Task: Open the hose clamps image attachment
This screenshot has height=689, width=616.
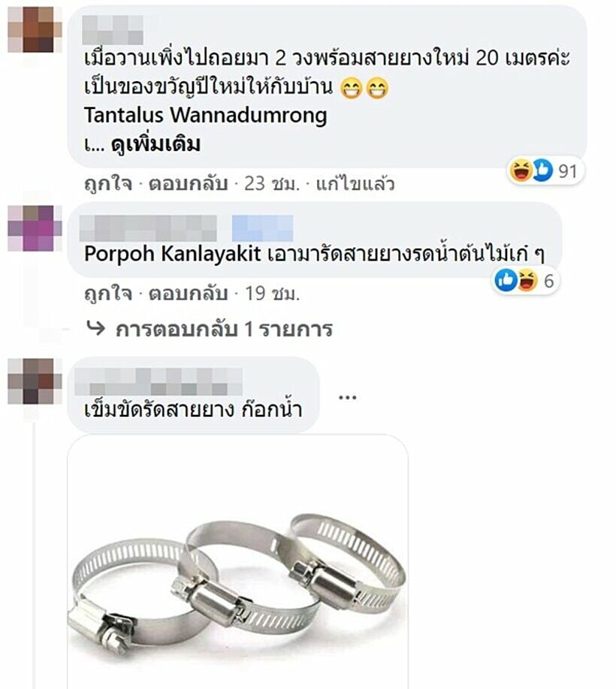Action: pos(237,561)
